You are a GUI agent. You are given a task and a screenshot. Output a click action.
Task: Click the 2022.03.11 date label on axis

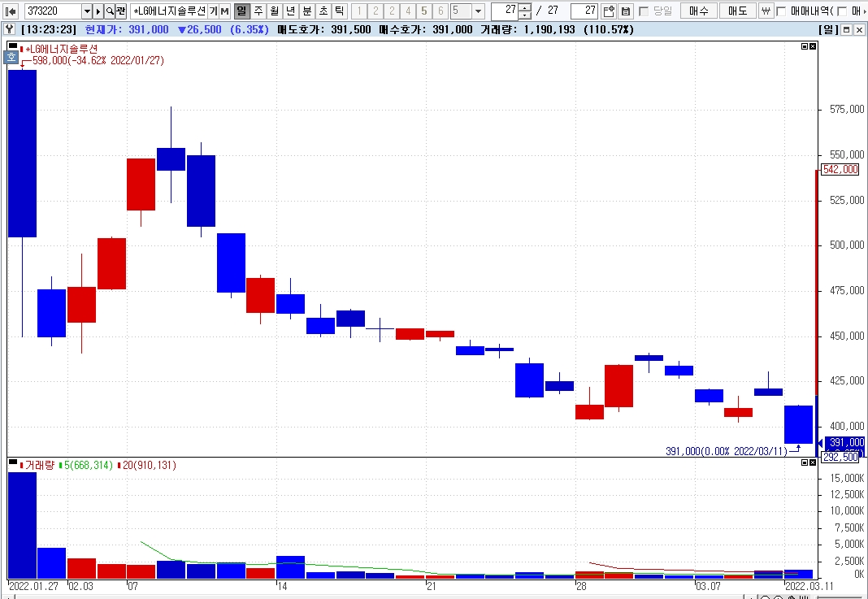click(809, 586)
